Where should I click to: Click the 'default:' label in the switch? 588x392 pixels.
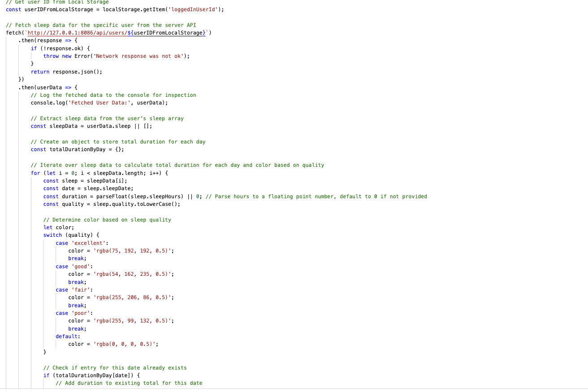pyautogui.click(x=68, y=336)
